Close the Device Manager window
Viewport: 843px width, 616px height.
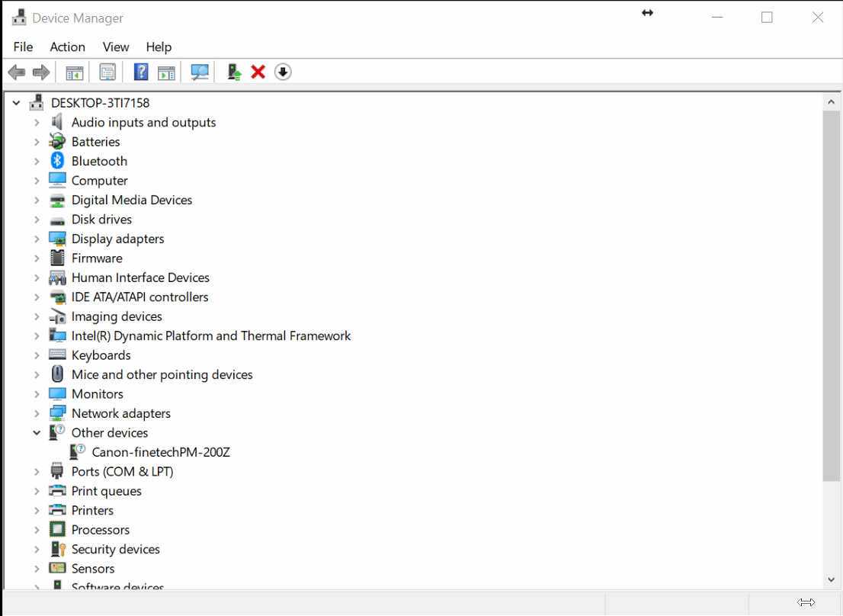(818, 18)
